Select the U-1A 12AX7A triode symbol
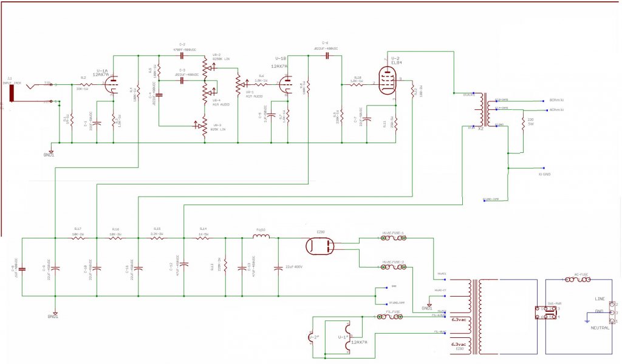 click(x=113, y=84)
